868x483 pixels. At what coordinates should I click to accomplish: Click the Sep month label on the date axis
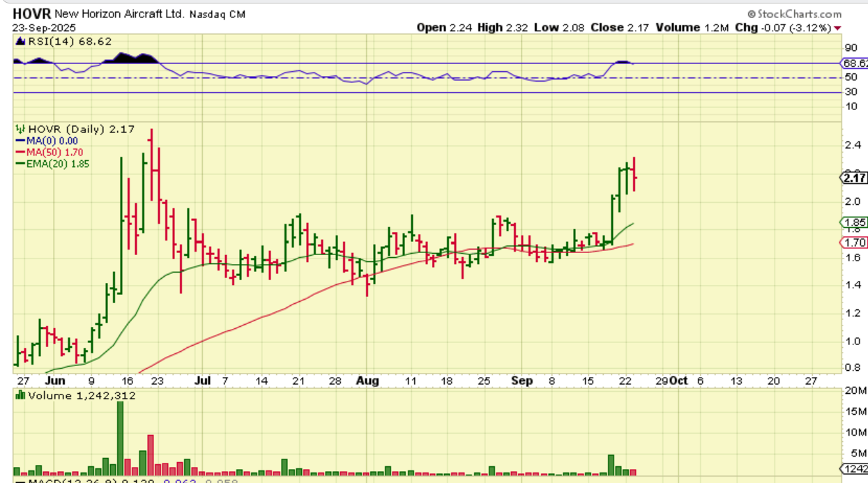521,381
